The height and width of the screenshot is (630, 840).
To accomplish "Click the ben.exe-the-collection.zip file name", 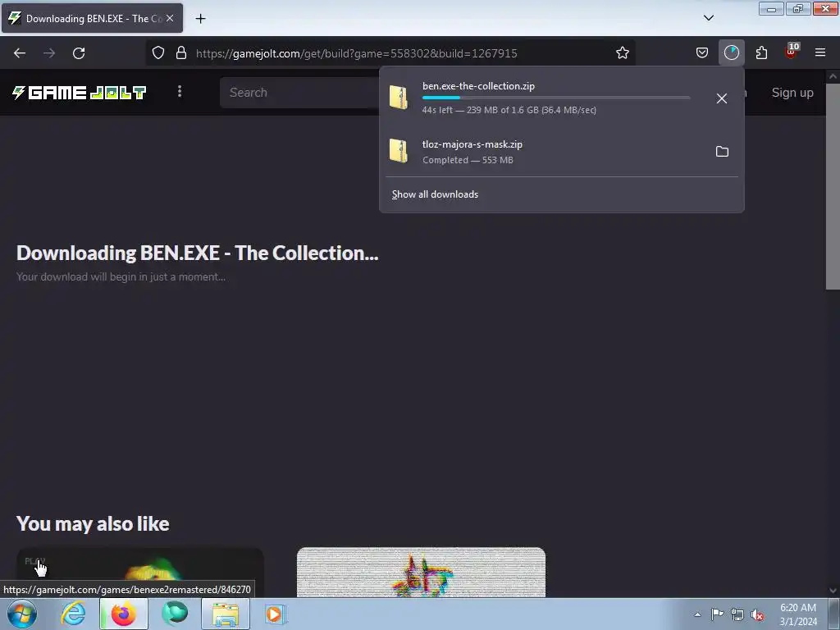I will point(478,86).
